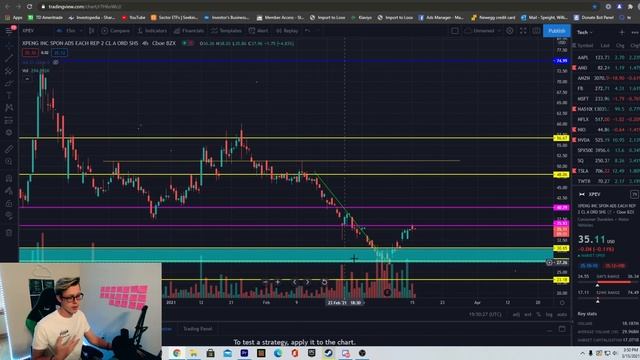Click the undo arrow in top toolbar
Screen dimensions: 640x360
pyautogui.click(x=307, y=31)
